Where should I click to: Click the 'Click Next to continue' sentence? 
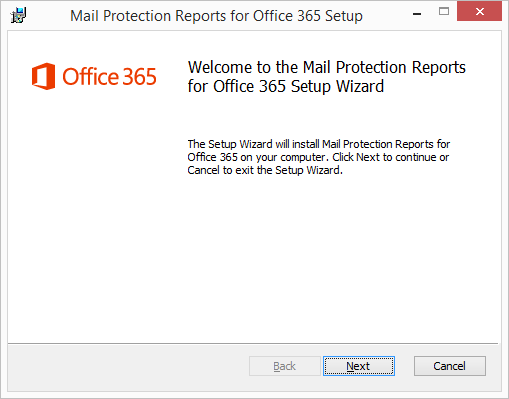tap(391, 157)
